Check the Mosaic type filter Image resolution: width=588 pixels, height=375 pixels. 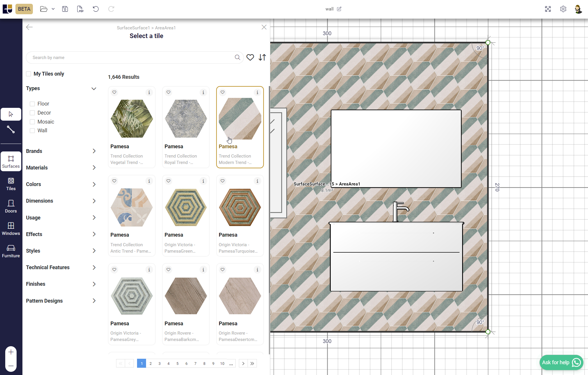[32, 122]
